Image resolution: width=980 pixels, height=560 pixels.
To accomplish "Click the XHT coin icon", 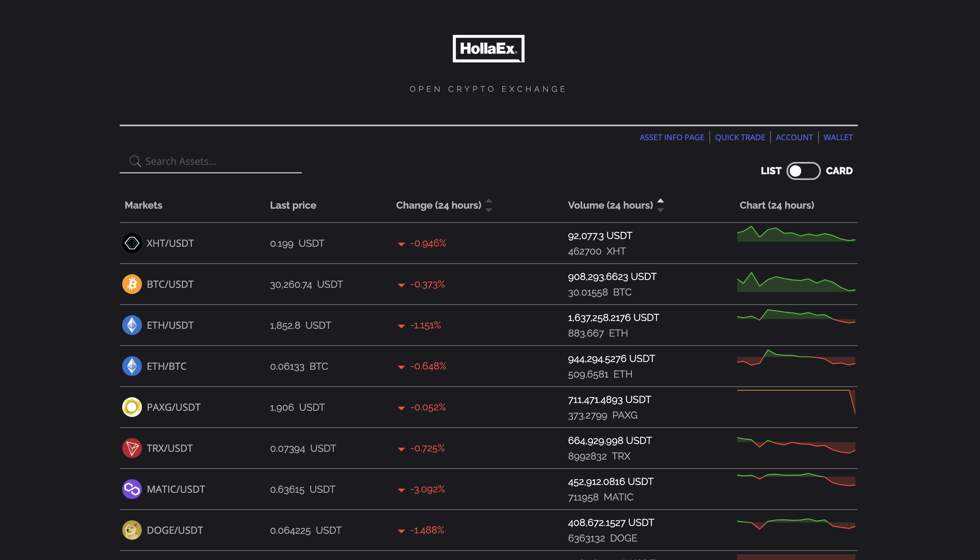I will tap(132, 243).
